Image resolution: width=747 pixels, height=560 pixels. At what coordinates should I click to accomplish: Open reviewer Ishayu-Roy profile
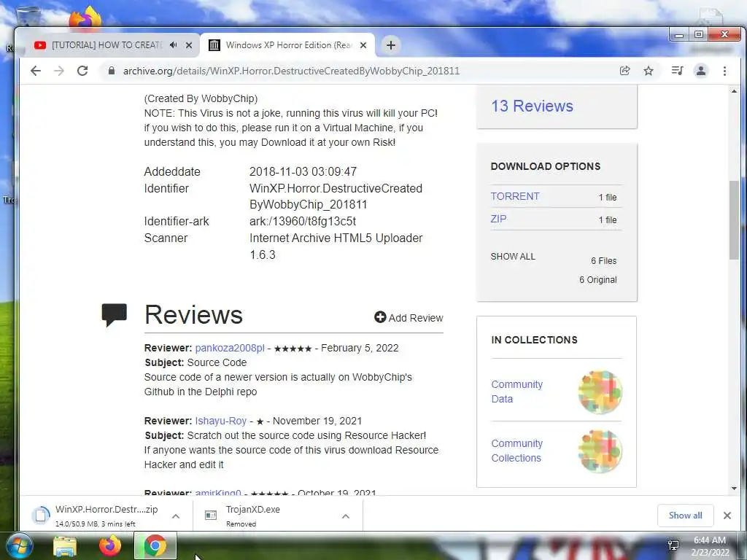click(x=220, y=421)
